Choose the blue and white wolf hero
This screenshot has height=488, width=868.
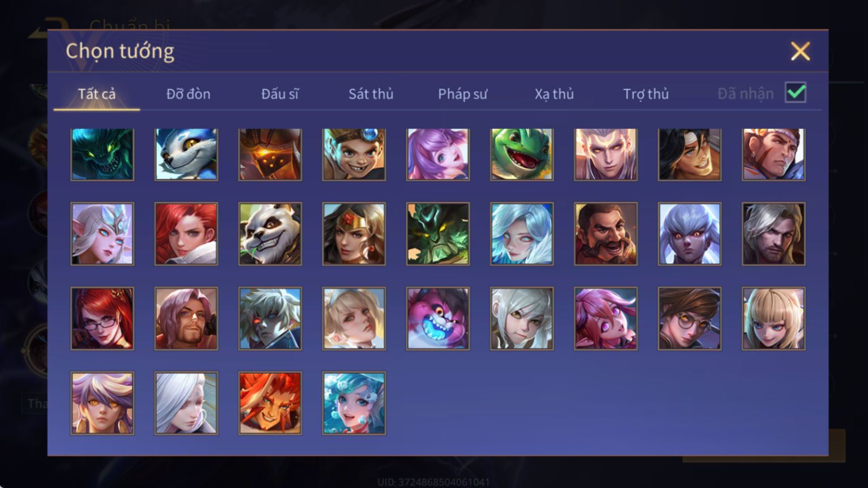tap(186, 155)
